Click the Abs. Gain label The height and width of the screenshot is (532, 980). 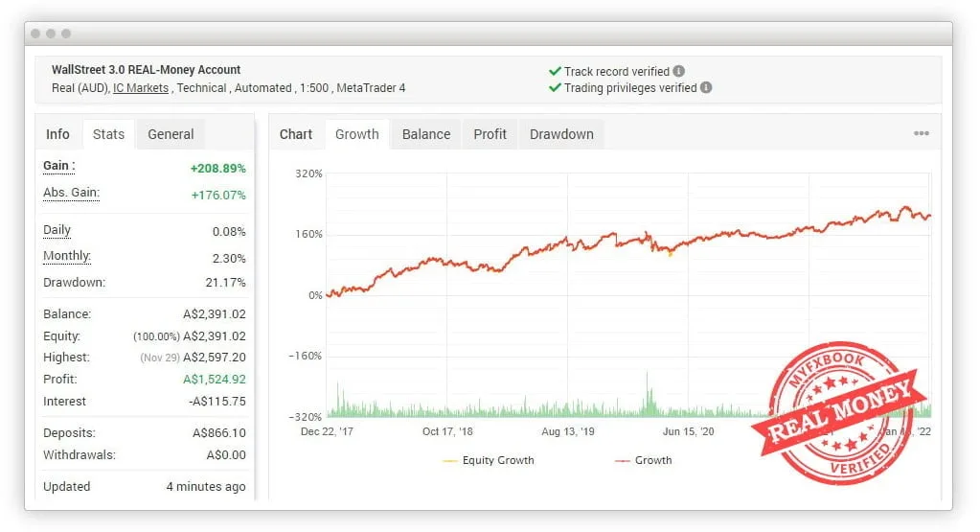(x=71, y=193)
